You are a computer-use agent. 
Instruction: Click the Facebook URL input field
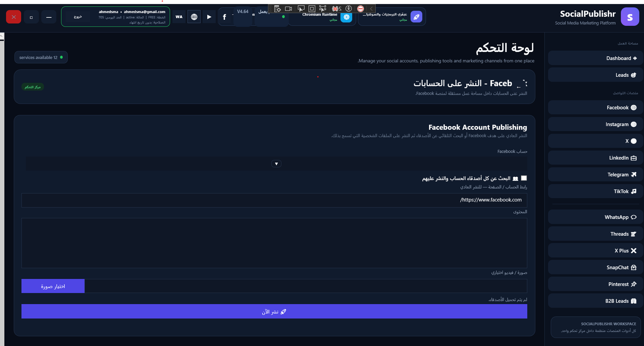(274, 200)
